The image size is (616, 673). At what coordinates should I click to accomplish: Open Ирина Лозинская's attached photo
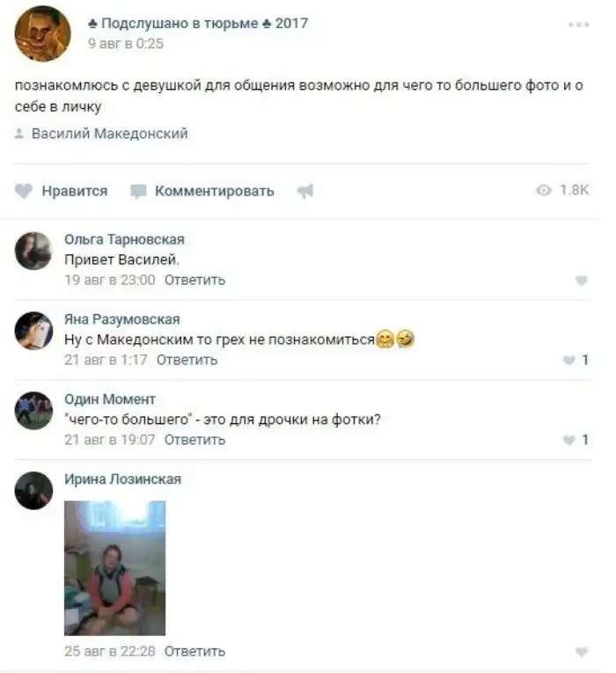coord(114,567)
